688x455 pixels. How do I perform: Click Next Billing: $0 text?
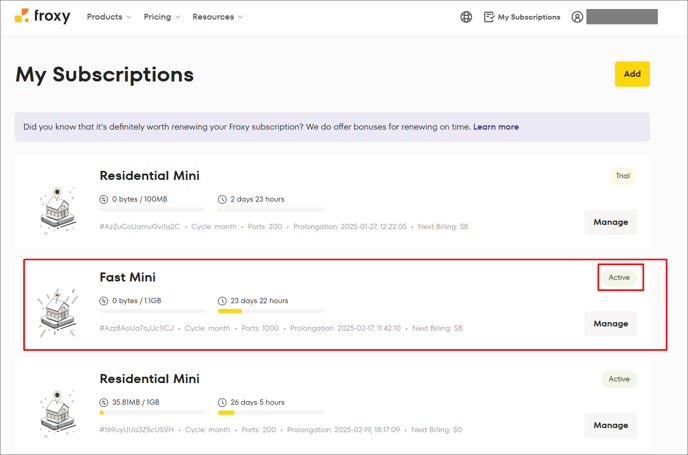point(436,430)
